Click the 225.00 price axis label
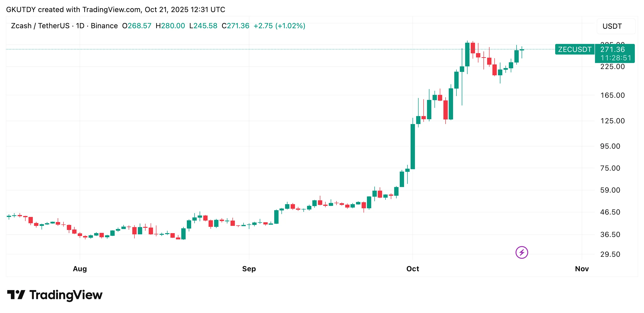 point(612,67)
